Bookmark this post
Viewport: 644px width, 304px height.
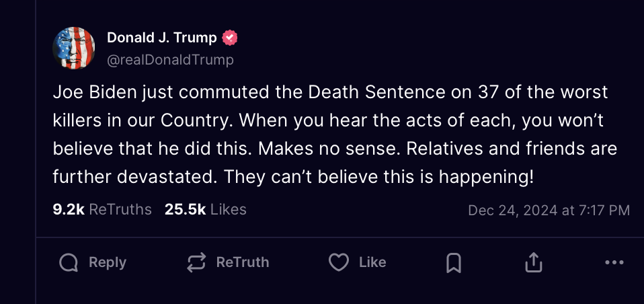[454, 263]
